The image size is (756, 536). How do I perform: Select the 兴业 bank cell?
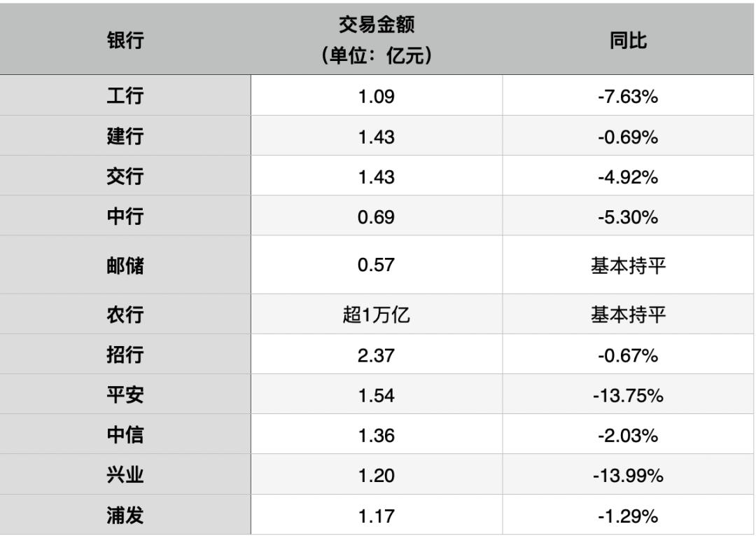point(125,476)
